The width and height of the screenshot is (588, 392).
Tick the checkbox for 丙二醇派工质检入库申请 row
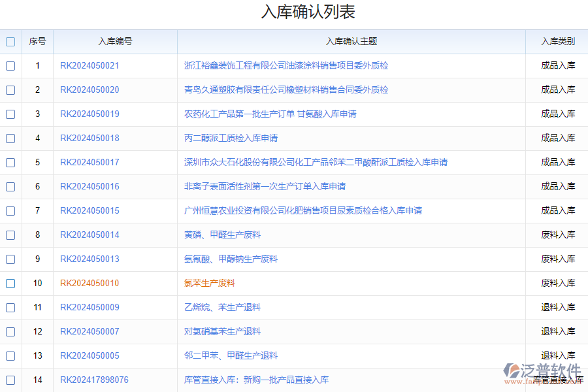click(x=10, y=138)
